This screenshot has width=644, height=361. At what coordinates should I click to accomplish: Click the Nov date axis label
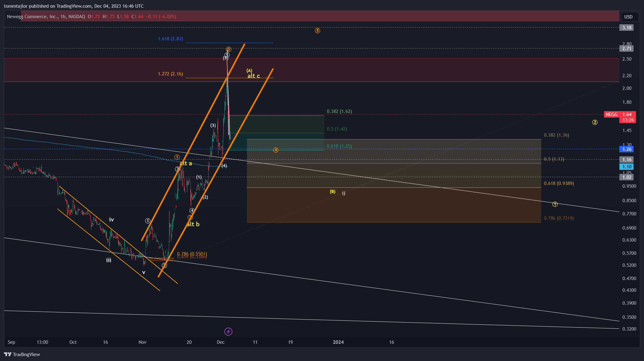[x=142, y=342]
